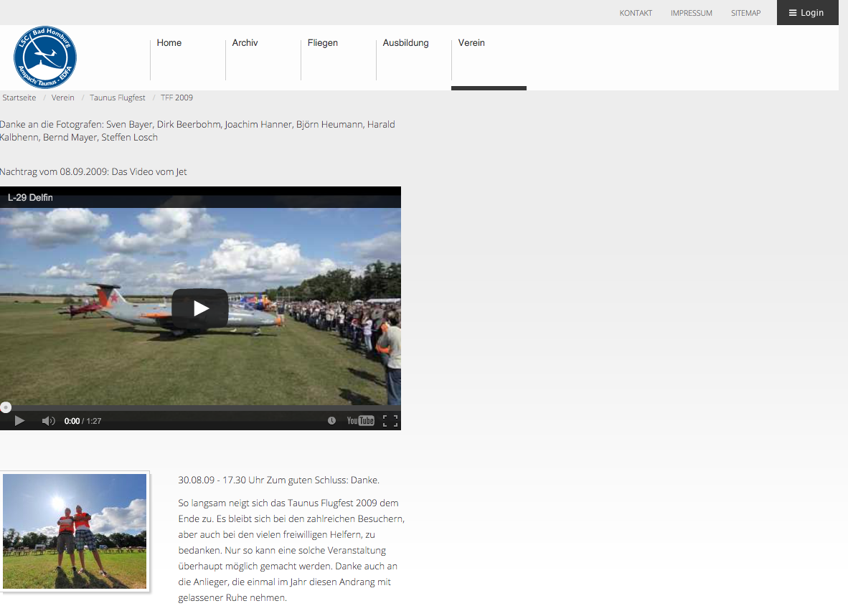Screen dimensions: 848x616
Task: Click Verein in the breadcrumb trail
Action: click(62, 98)
